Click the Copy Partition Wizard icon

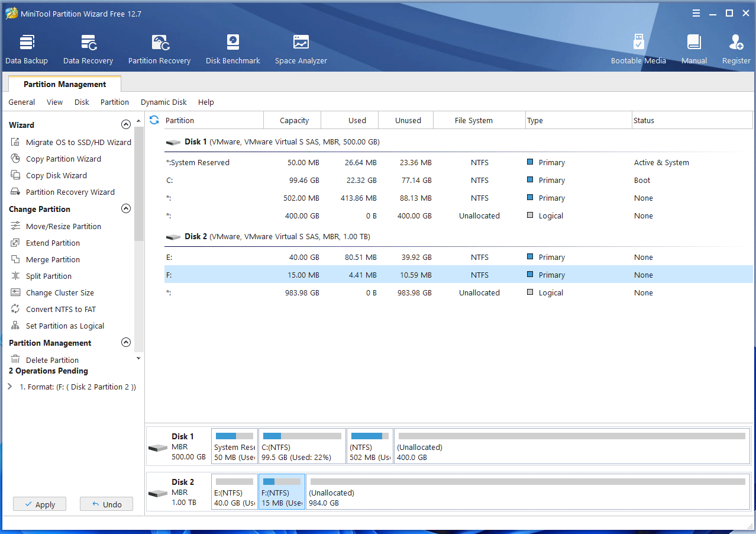click(x=15, y=159)
